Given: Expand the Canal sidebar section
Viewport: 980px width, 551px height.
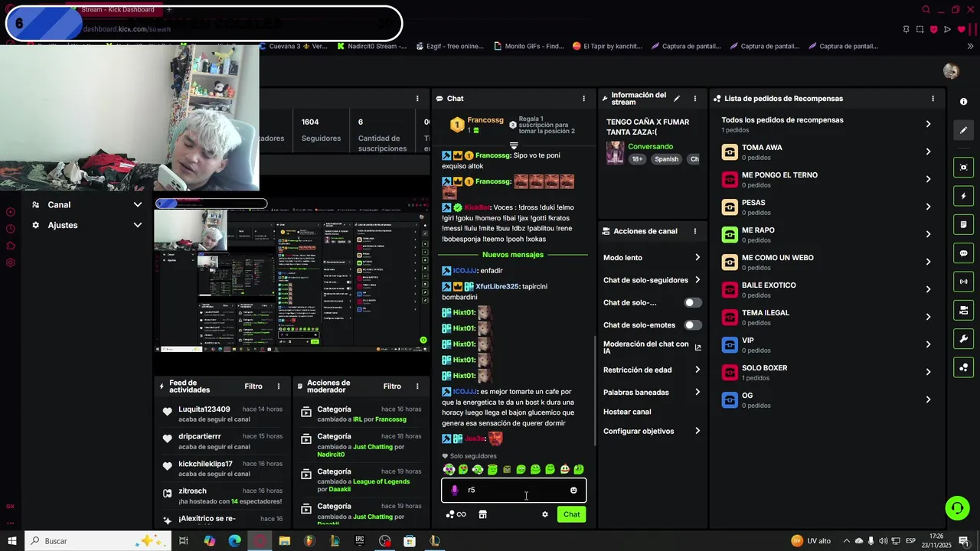Looking at the screenshot, I should pyautogui.click(x=87, y=205).
